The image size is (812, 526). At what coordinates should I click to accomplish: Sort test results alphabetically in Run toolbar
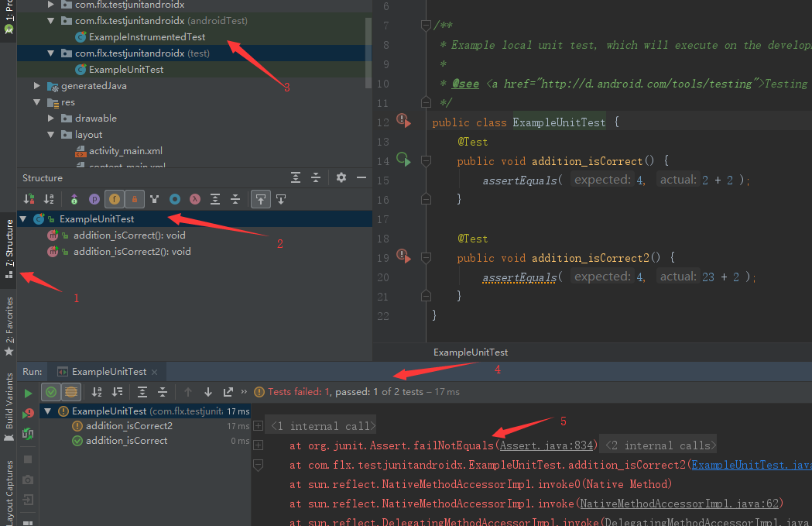[x=96, y=392]
